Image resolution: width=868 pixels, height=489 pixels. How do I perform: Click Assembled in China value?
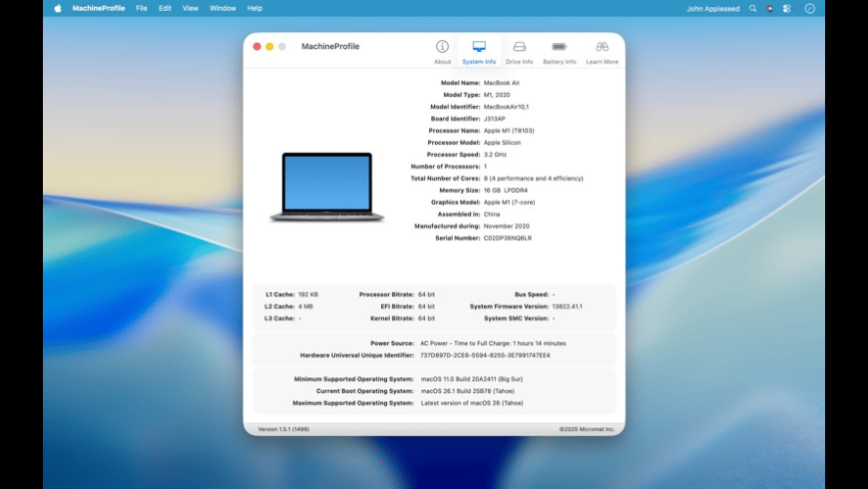(492, 215)
